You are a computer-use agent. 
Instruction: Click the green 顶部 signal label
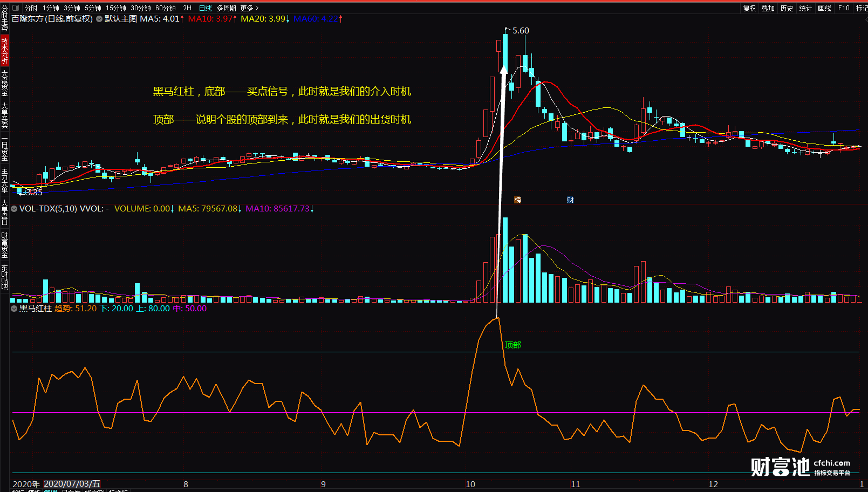coord(513,345)
